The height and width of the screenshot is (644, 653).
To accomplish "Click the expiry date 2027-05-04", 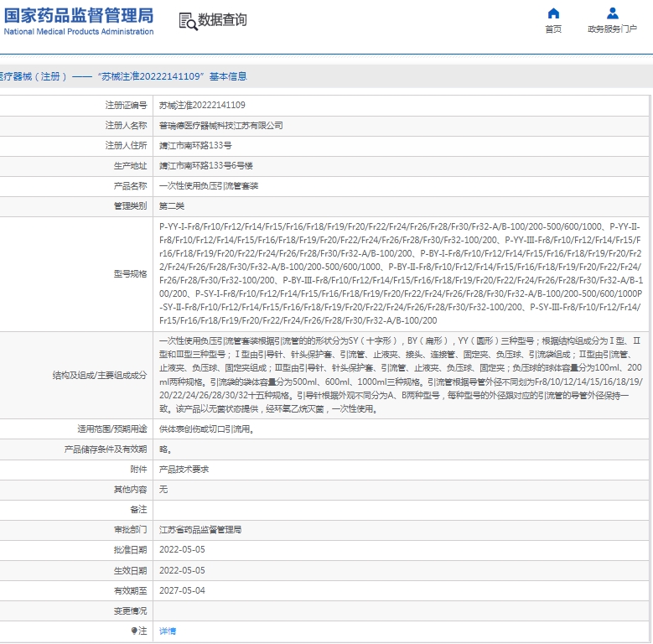I will tap(182, 590).
